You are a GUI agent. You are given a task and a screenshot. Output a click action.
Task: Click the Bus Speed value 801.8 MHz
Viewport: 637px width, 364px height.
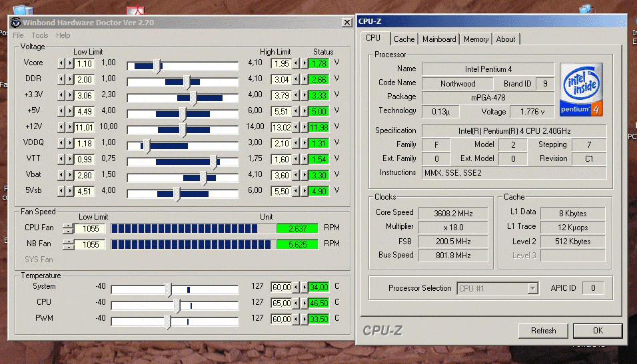[453, 256]
